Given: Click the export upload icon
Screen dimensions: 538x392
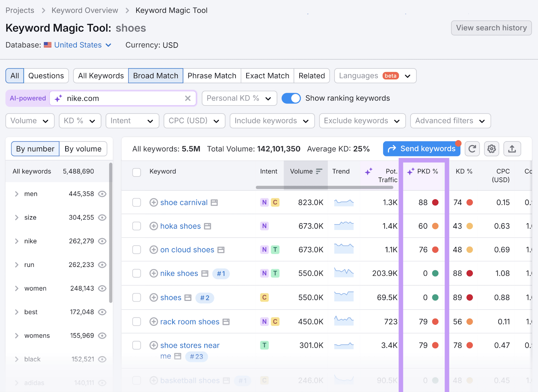Looking at the screenshot, I should 512,149.
